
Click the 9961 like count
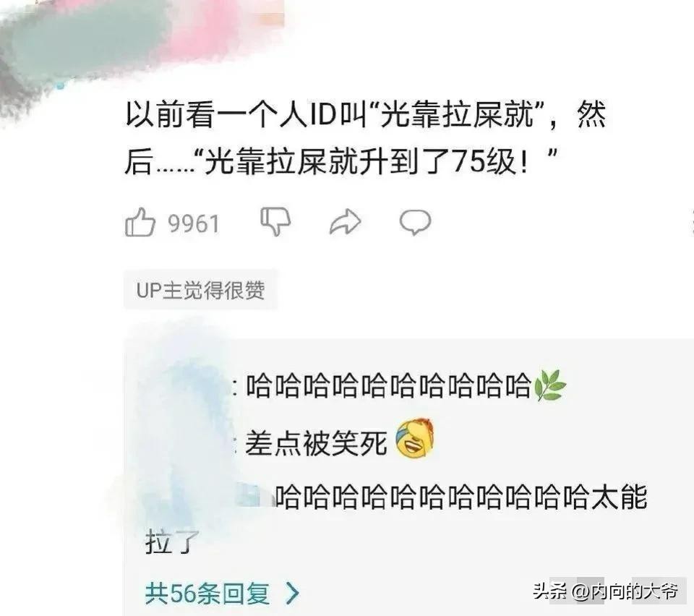tap(194, 223)
